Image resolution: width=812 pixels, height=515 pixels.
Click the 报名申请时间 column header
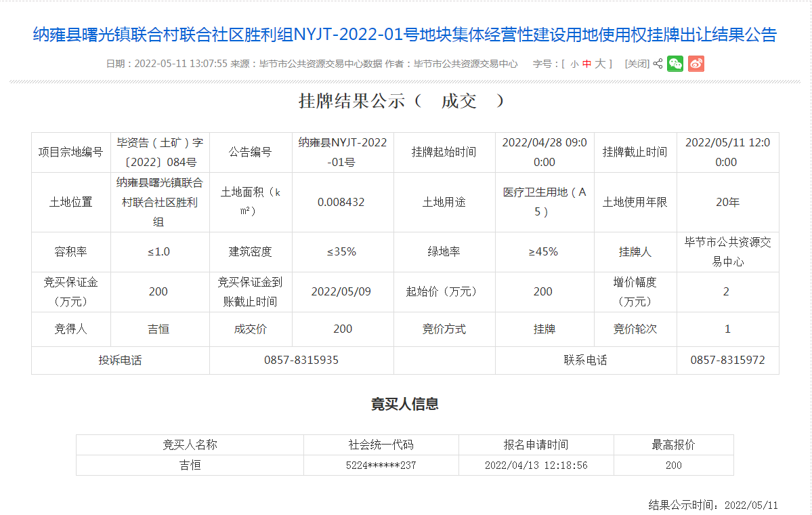[536, 445]
